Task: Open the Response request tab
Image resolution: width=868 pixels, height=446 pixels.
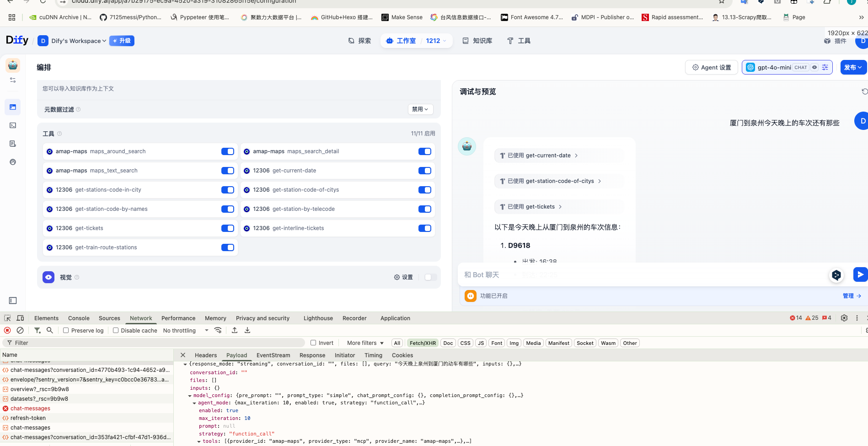Action: tap(312, 355)
